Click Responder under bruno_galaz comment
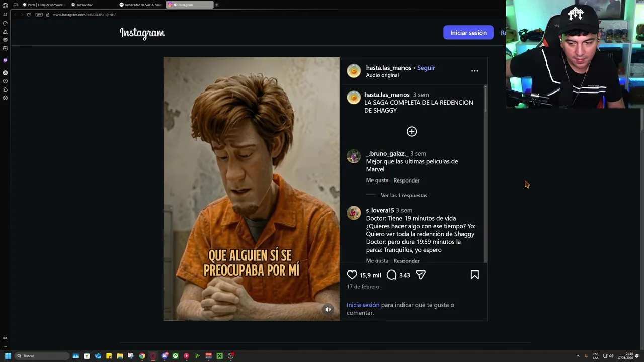Image resolution: width=644 pixels, height=362 pixels. coord(406,180)
